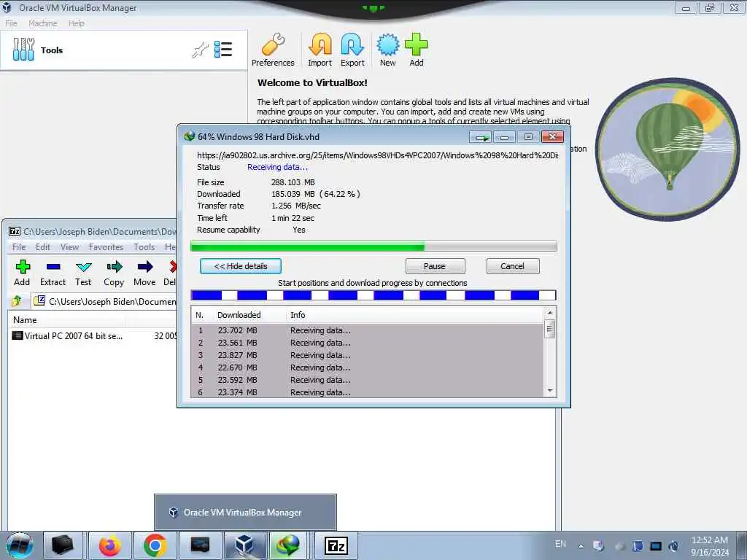This screenshot has width=747, height=560.
Task: Click 7-Zip Test toolbar button
Action: pos(83,273)
